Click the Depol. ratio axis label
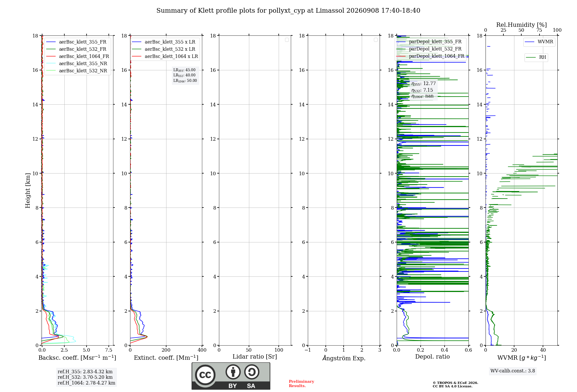 [432, 357]
